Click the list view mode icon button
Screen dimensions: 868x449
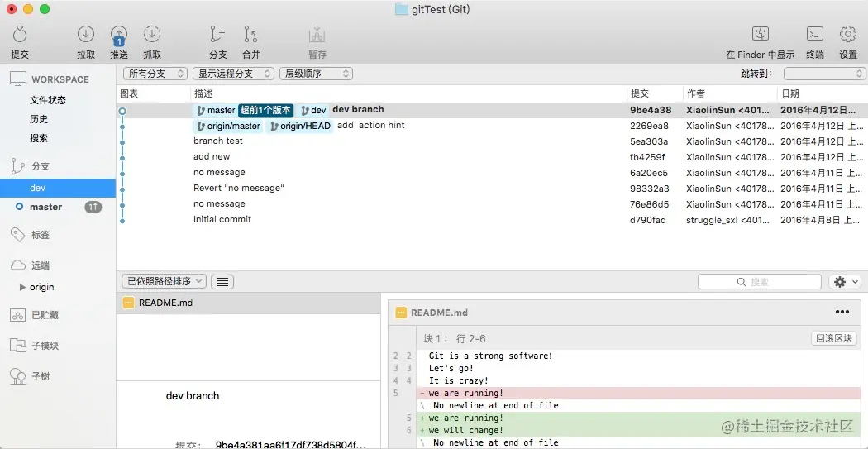222,282
